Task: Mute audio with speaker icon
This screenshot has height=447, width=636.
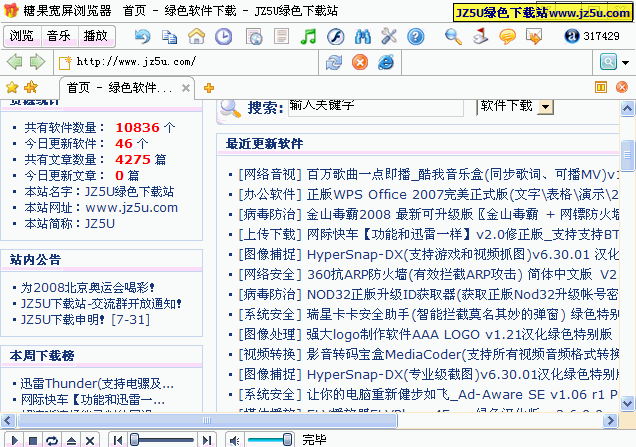Action: tap(234, 441)
